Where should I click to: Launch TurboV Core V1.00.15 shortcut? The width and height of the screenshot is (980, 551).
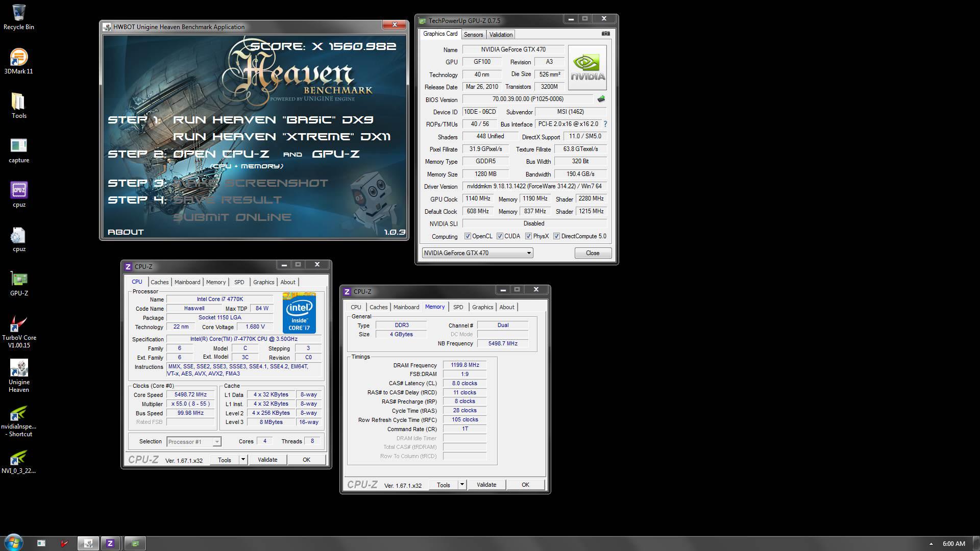[x=19, y=331]
